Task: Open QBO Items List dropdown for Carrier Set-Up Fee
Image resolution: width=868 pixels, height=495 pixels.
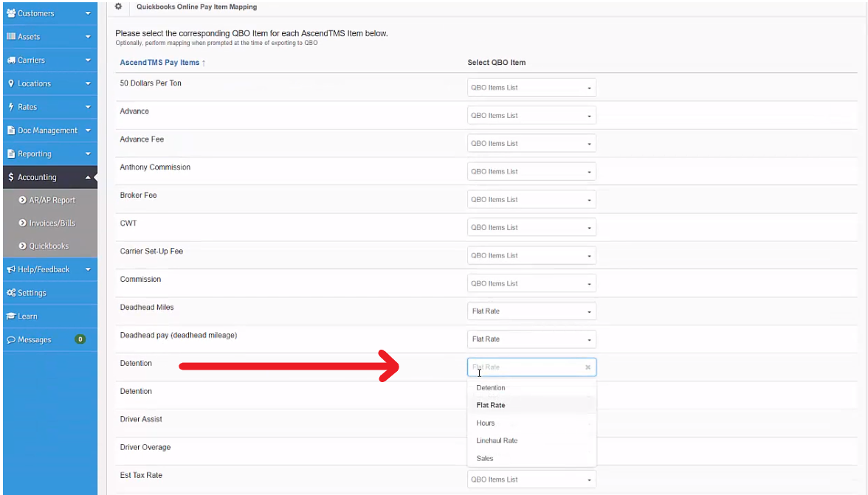Action: [531, 255]
